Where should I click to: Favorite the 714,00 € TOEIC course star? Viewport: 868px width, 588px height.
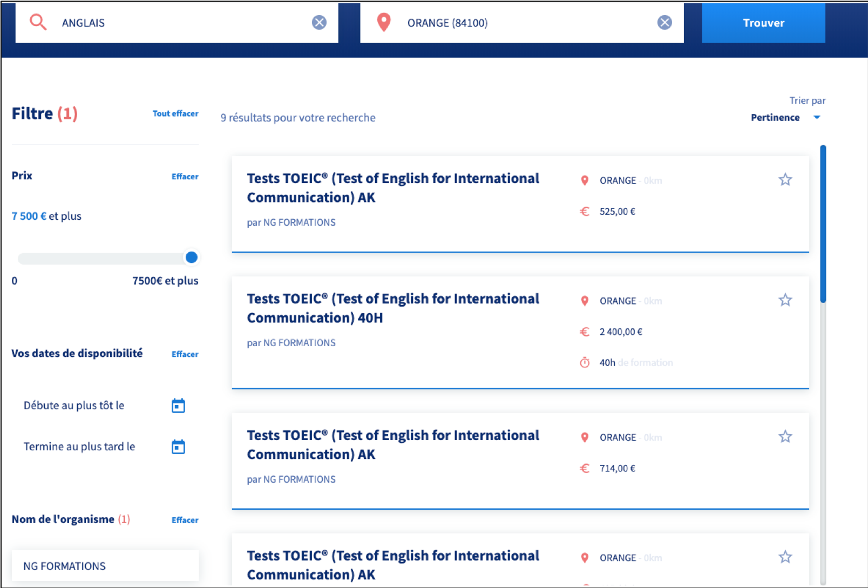[785, 436]
